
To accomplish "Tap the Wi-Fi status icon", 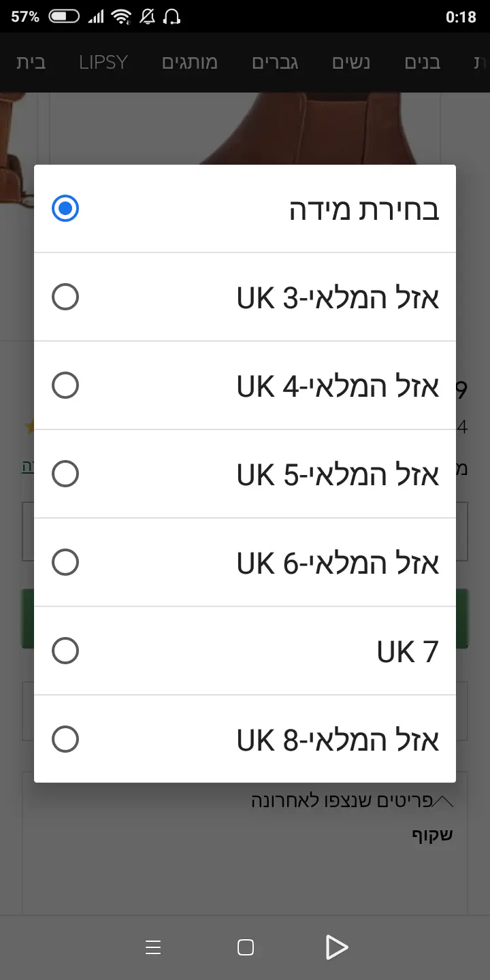I will 121,16.
